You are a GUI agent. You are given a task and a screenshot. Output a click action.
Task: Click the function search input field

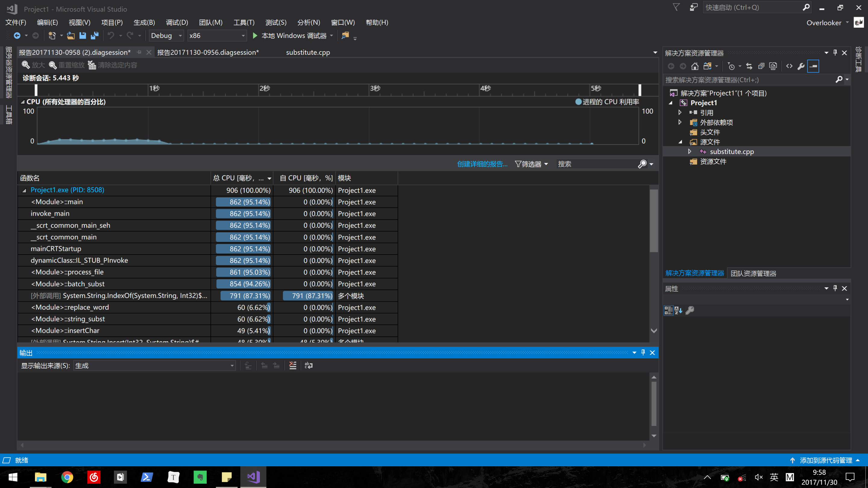click(596, 164)
